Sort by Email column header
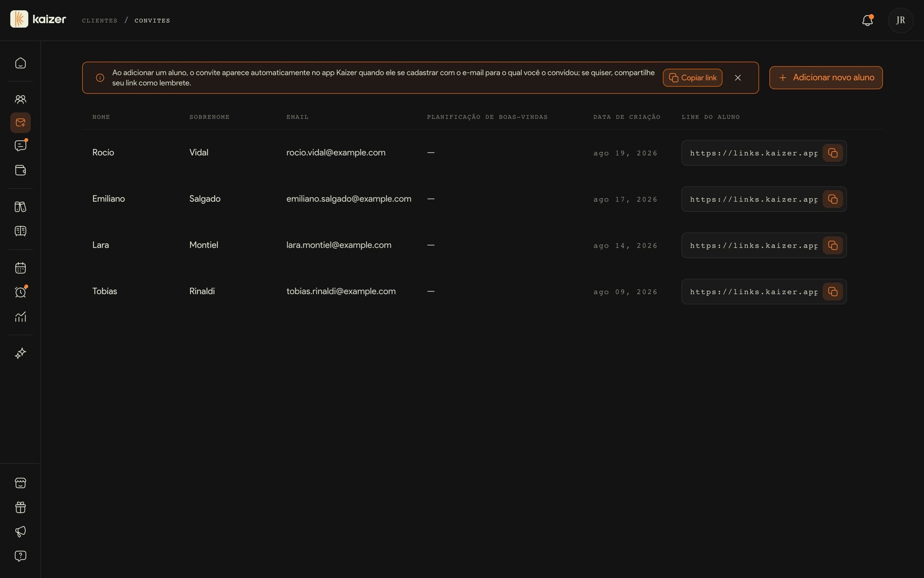 tap(298, 117)
